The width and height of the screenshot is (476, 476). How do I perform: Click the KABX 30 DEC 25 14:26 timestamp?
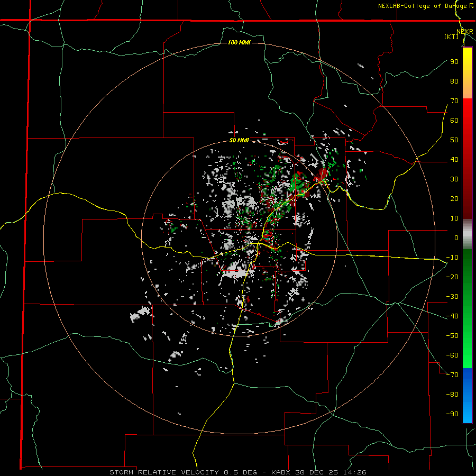click(319, 472)
